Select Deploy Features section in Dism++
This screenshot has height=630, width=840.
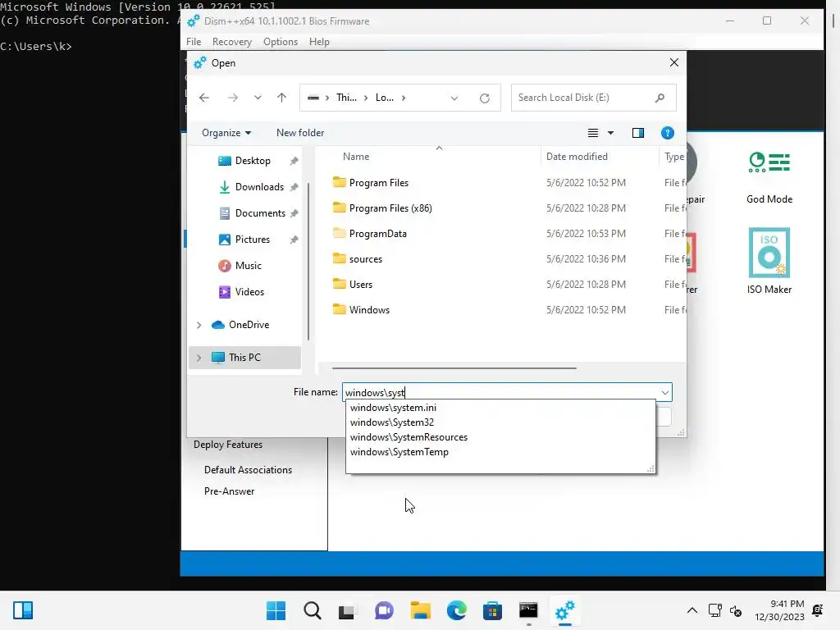pyautogui.click(x=228, y=445)
